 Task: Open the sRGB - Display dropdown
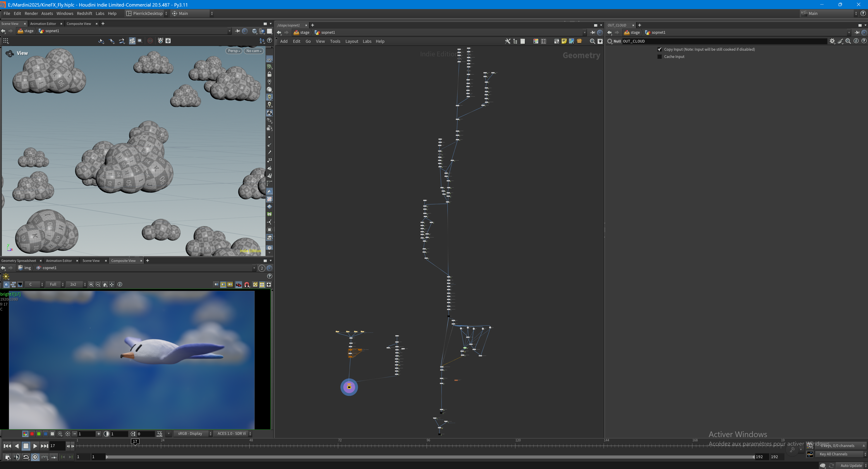[193, 434]
